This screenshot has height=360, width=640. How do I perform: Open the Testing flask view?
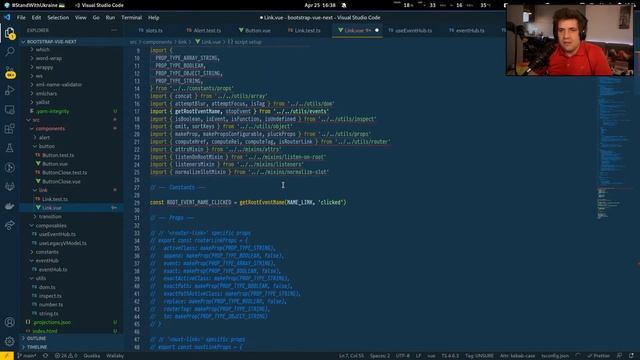[10, 148]
